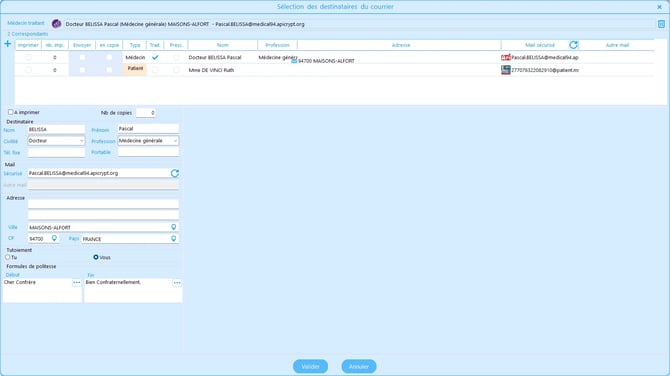Click the Médecin traitant text line
The image size is (670, 376).
point(185,24)
